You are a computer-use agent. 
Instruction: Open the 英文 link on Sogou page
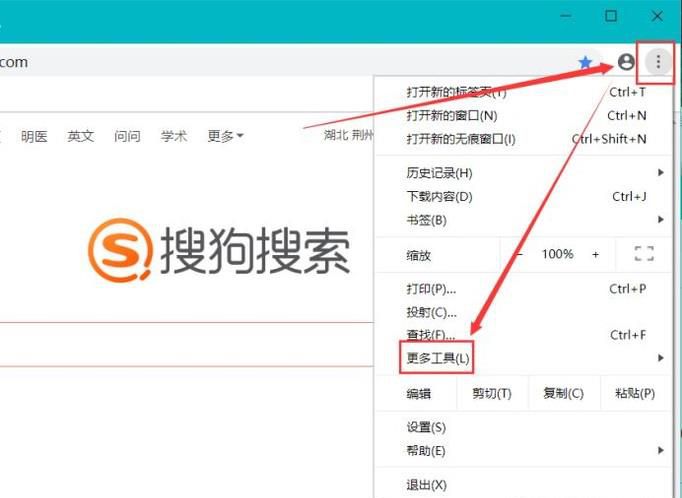80,137
